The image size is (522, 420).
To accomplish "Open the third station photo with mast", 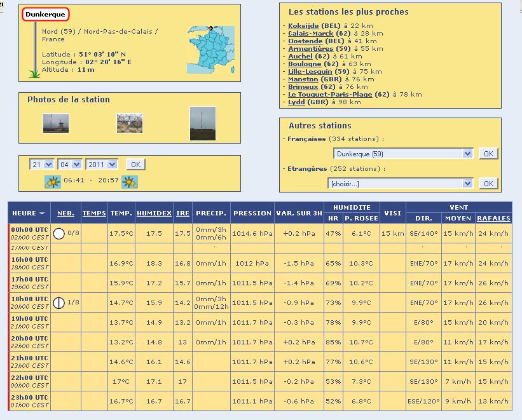I will (x=203, y=123).
